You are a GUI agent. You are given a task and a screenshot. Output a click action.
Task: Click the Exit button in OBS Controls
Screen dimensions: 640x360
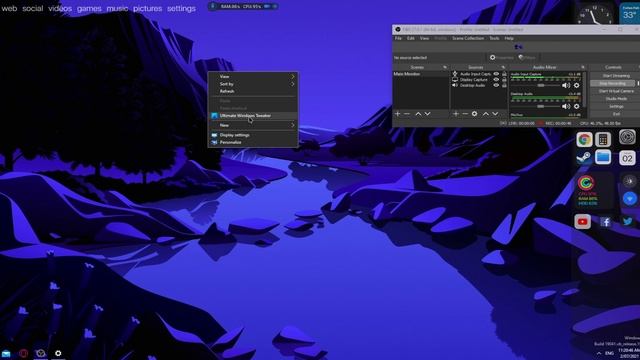(x=616, y=114)
